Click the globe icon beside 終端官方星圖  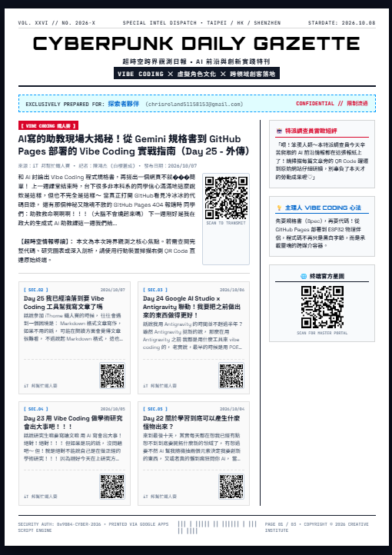point(304,276)
